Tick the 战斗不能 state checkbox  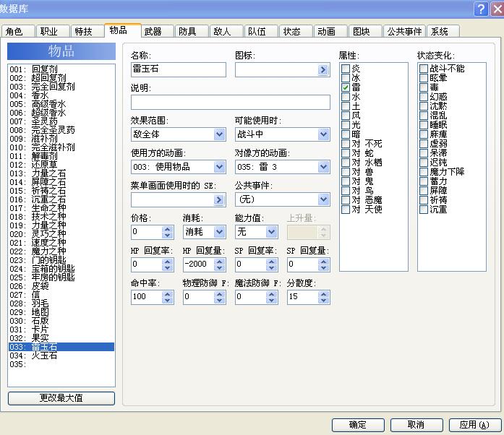pyautogui.click(x=424, y=69)
